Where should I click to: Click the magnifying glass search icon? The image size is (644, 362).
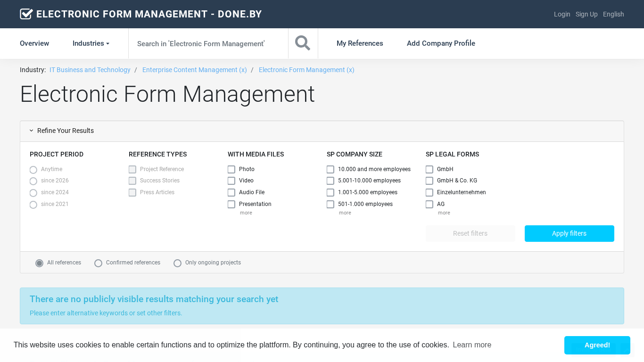tap(303, 43)
